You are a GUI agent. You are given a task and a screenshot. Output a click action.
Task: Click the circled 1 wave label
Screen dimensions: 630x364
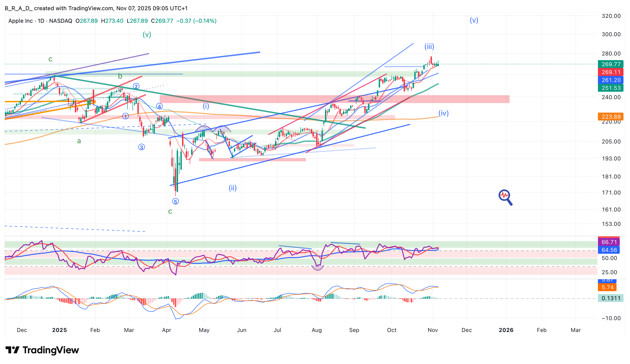pyautogui.click(x=126, y=116)
